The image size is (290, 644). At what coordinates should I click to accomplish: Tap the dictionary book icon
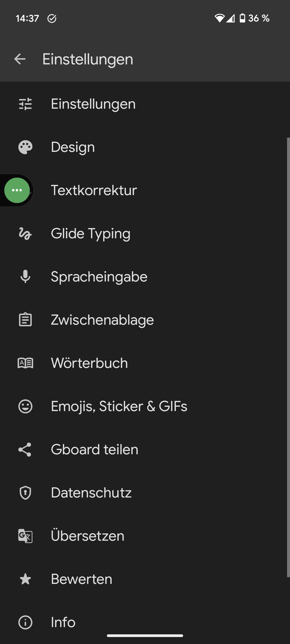tap(25, 363)
